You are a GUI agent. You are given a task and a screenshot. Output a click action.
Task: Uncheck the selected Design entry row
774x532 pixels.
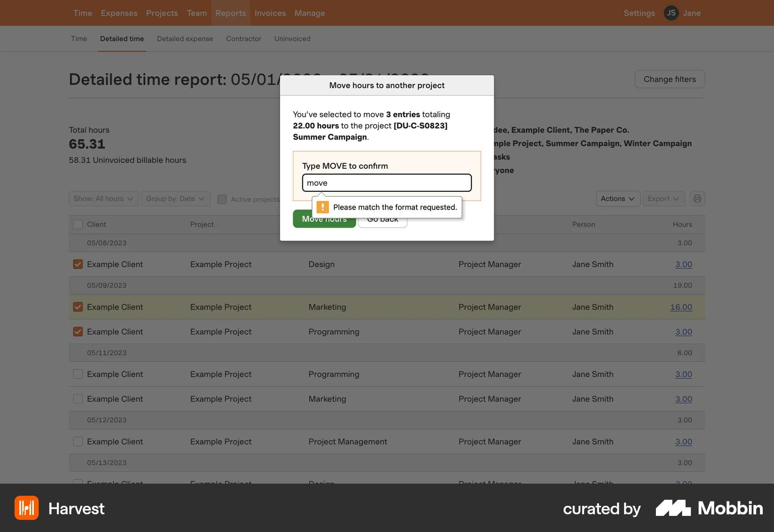(78, 264)
